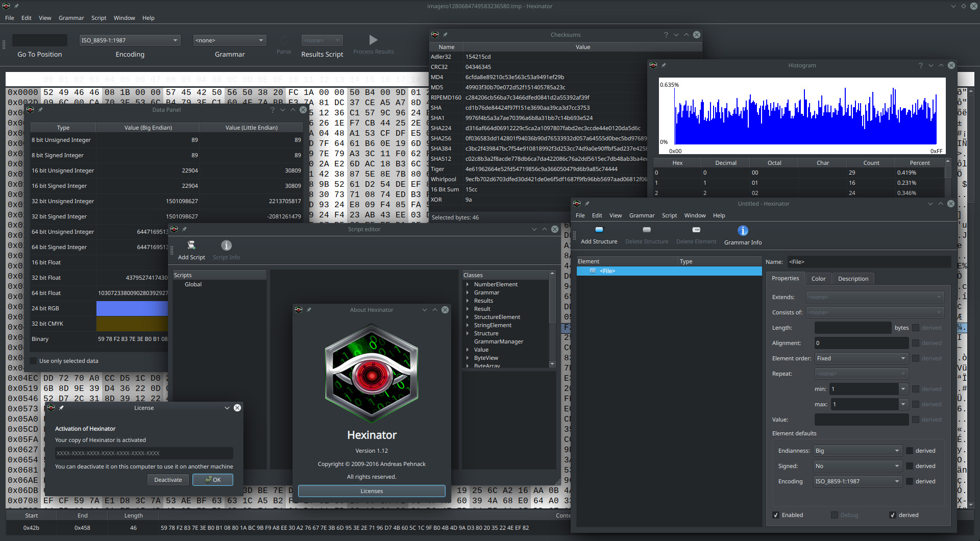Click the Parse button in main toolbar

coord(284,45)
